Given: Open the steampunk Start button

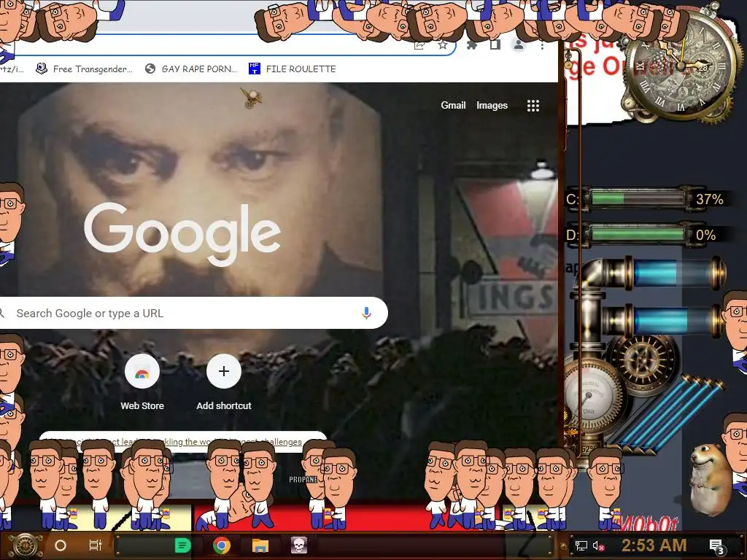Looking at the screenshot, I should (25, 545).
